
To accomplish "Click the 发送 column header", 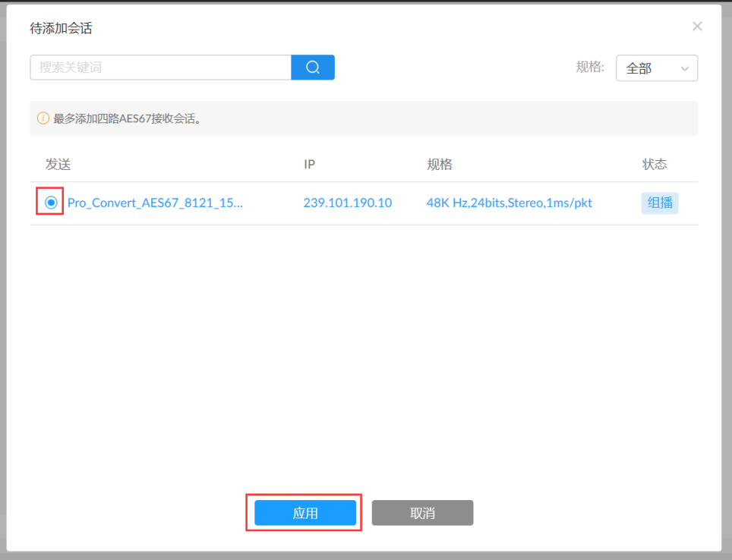I will [58, 165].
